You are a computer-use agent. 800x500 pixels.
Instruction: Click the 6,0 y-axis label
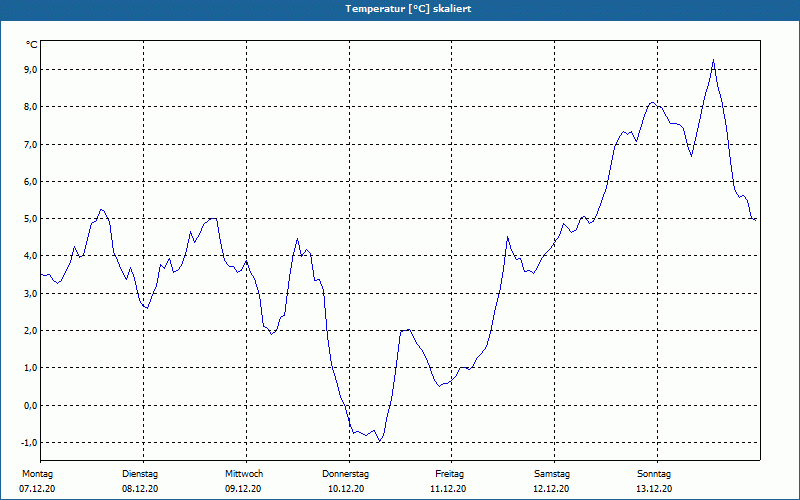29,182
